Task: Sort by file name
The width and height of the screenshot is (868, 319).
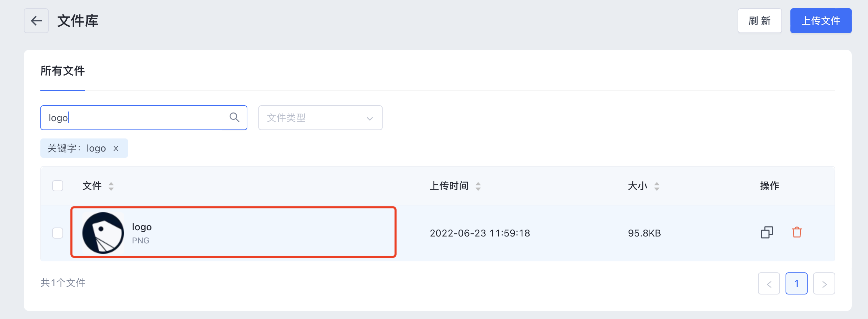Action: coord(111,186)
